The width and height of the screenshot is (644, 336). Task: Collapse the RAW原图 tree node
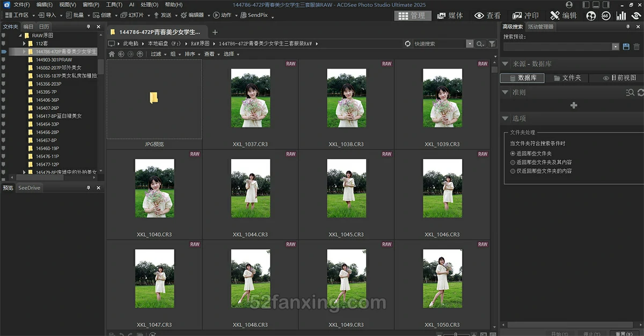click(19, 35)
